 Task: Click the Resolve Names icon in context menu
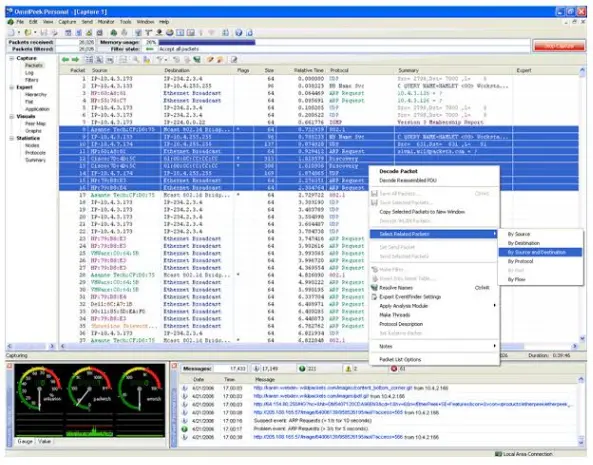(x=374, y=288)
